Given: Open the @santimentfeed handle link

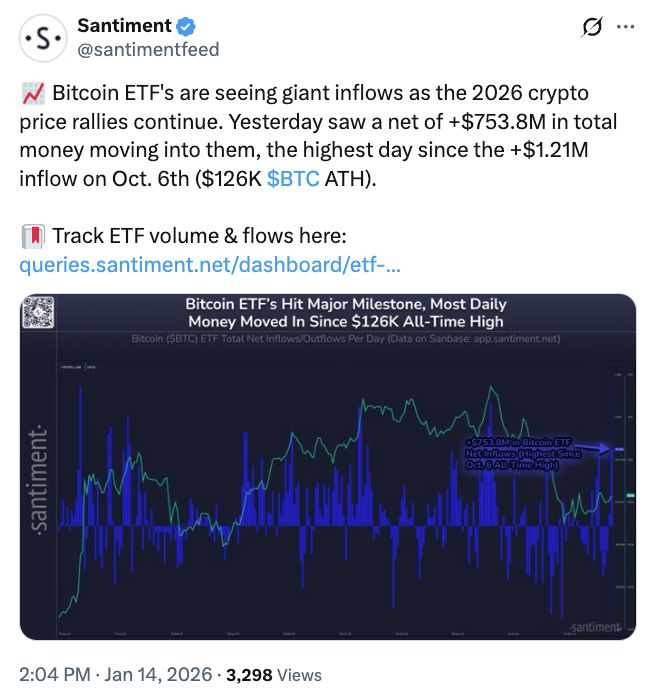Looking at the screenshot, I should pos(147,49).
